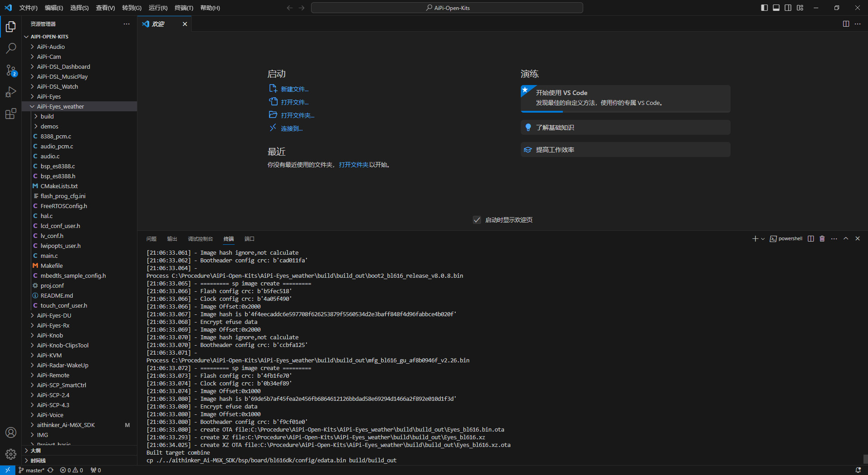Open the Accounts menu icon
The height and width of the screenshot is (475, 868).
11,432
